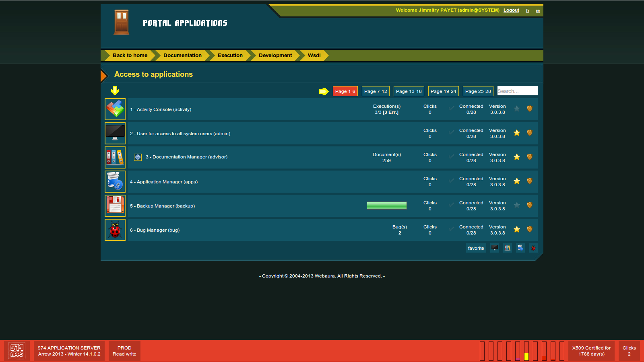Click the 974 Apps logo in footer
Image resolution: width=644 pixels, height=362 pixels.
17,351
